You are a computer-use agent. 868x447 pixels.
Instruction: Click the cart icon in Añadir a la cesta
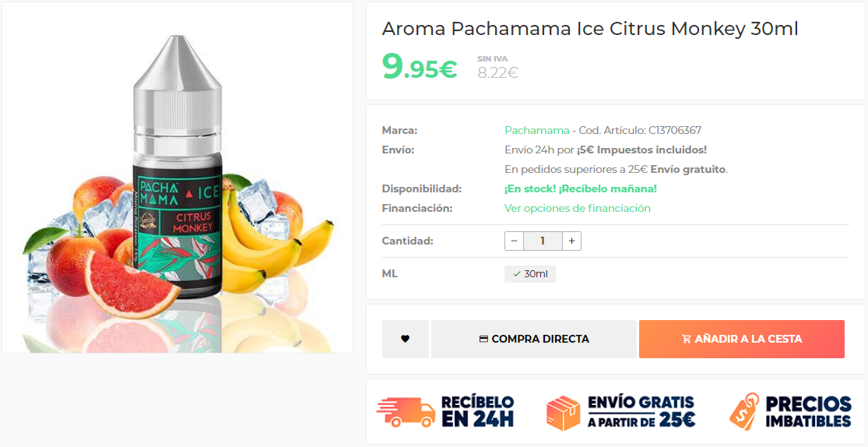click(x=687, y=339)
